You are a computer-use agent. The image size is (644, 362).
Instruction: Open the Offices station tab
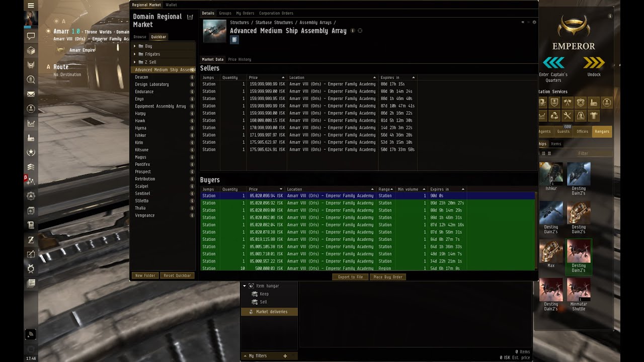(582, 132)
